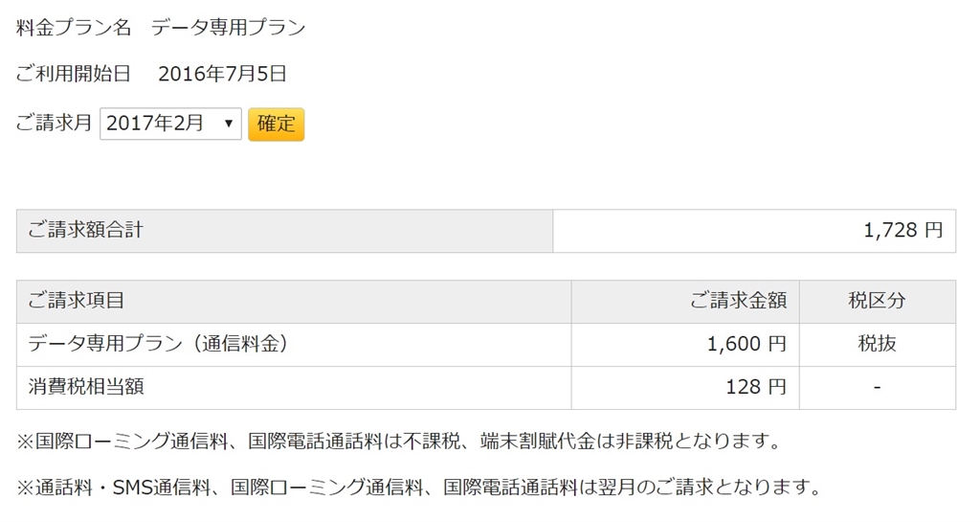
Task: Click the 料金プラン名 label text
Action: point(74,28)
